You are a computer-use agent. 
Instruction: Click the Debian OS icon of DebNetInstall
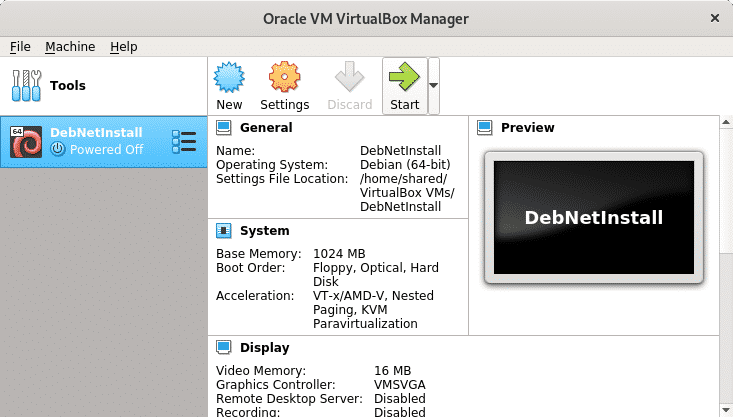[x=26, y=142]
